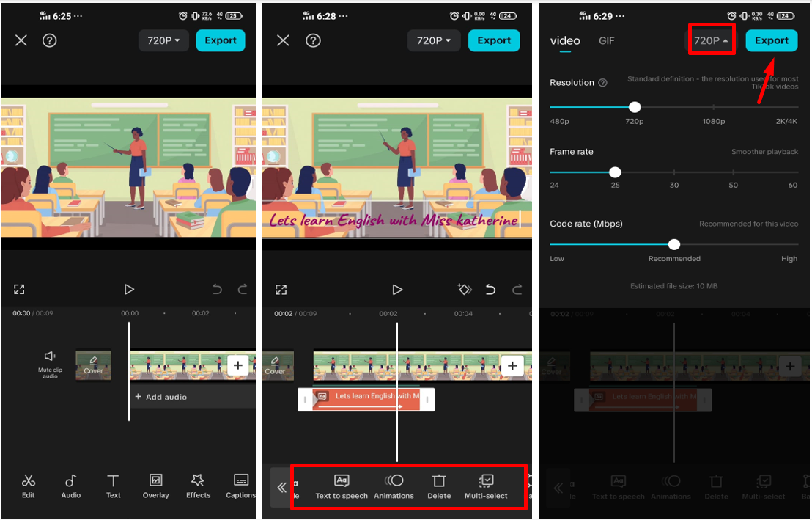Screen dimensions: 812x520
Task: Toggle fullscreen preview on left screen
Action: tap(19, 289)
